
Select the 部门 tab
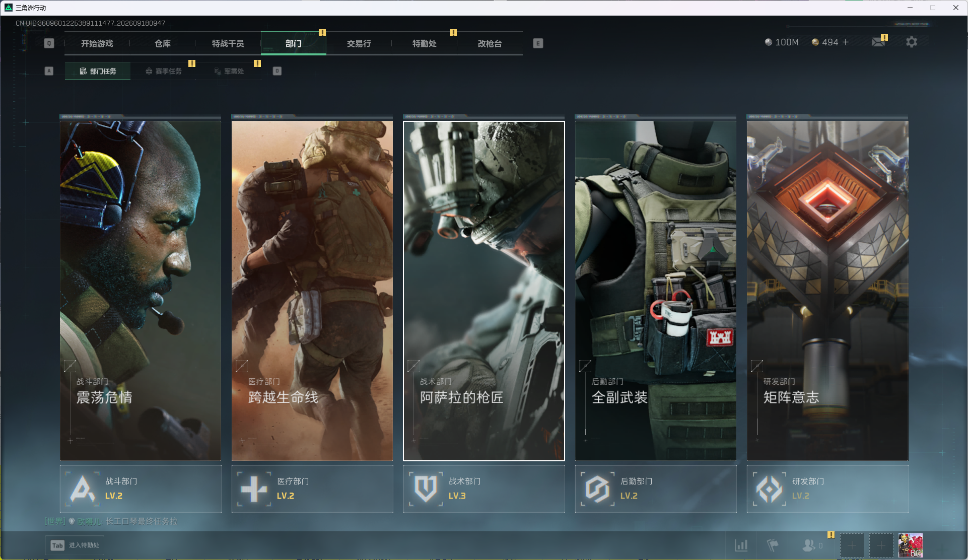(x=294, y=43)
